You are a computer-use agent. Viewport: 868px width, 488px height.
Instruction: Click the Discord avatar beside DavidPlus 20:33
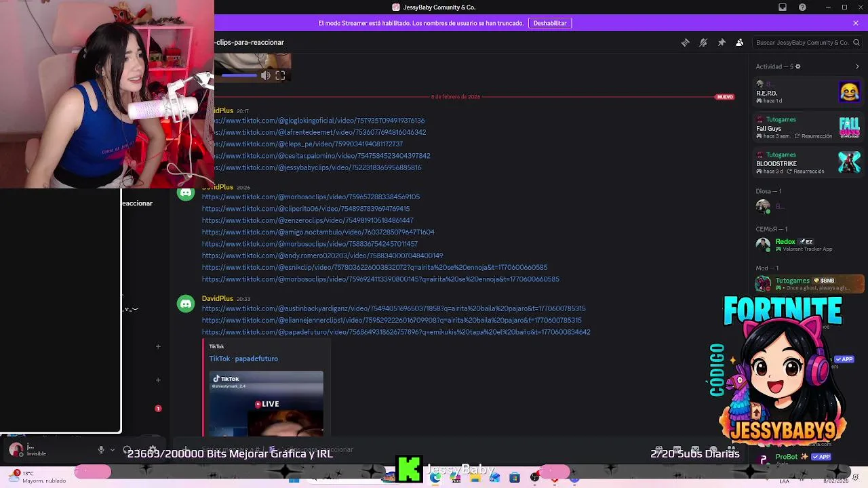186,304
